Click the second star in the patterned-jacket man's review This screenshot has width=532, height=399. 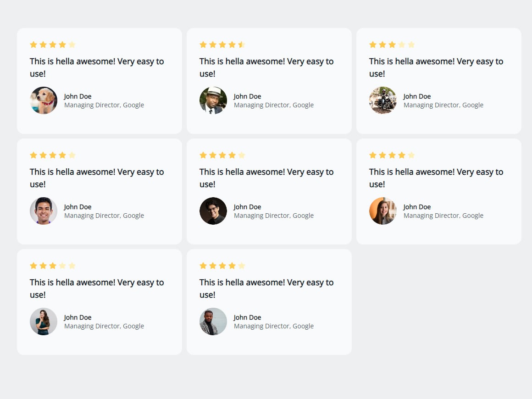tap(213, 266)
